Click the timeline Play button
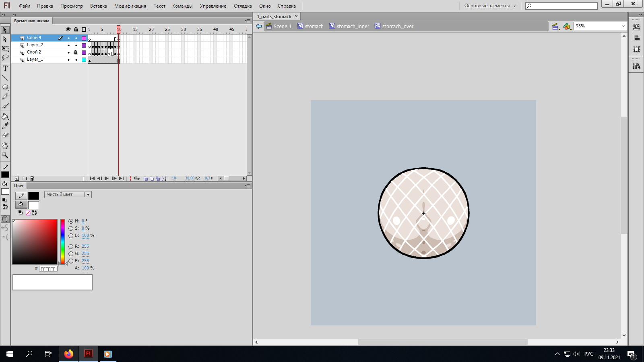Screen dimensions: 644x362 tap(107, 179)
